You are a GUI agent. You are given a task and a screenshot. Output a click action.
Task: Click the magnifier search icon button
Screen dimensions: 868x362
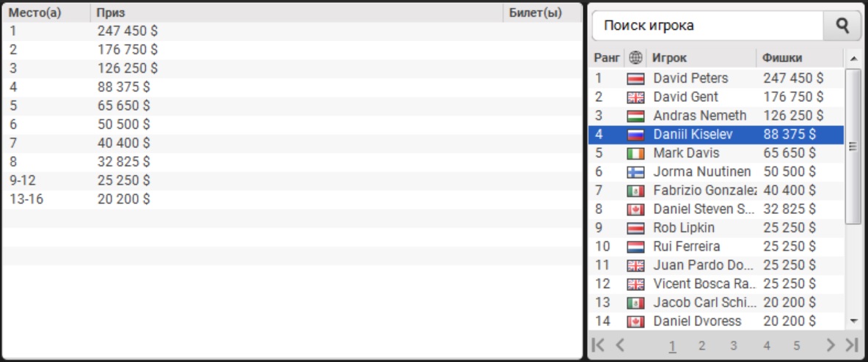coord(842,26)
